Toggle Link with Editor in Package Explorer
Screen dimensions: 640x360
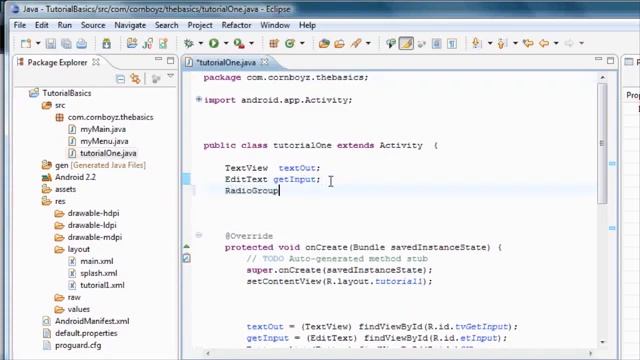136,79
